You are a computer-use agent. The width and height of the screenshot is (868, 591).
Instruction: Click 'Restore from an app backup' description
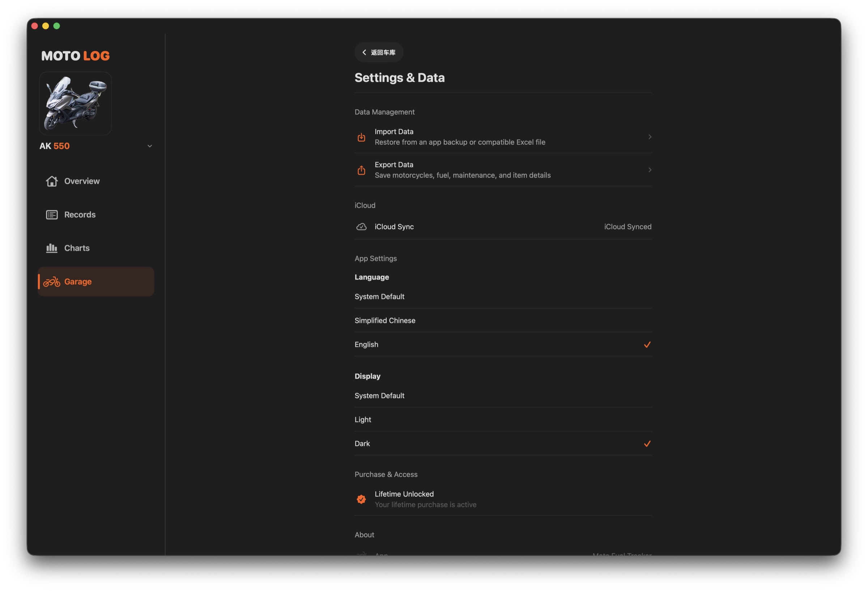click(x=460, y=142)
